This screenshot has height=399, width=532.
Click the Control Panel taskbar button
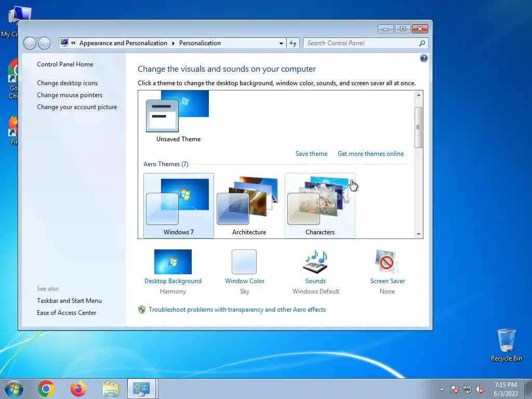141,389
